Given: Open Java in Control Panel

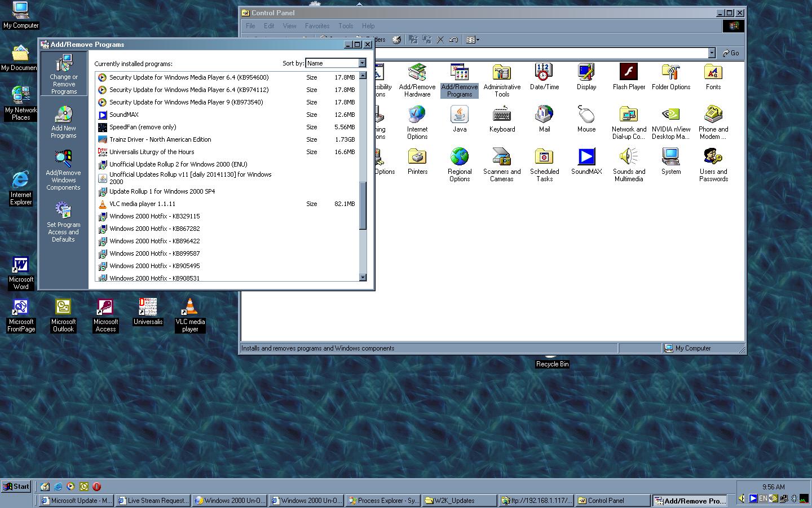Looking at the screenshot, I should point(460,119).
